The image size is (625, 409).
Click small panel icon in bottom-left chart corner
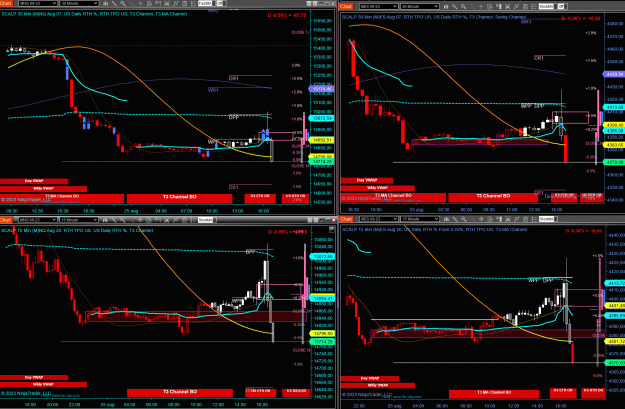(x=332, y=229)
